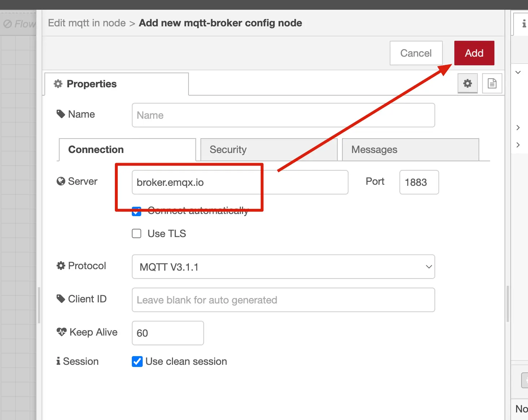This screenshot has height=420, width=528.
Task: Open the Messages tab
Action: (x=374, y=149)
